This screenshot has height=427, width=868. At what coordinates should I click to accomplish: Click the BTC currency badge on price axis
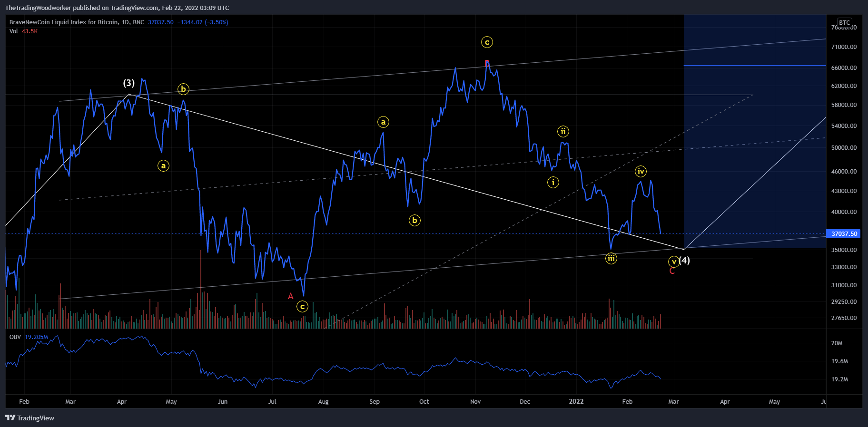point(844,22)
